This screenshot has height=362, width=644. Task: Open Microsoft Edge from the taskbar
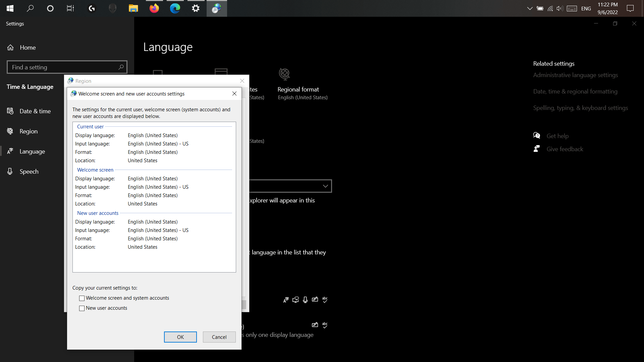(175, 8)
